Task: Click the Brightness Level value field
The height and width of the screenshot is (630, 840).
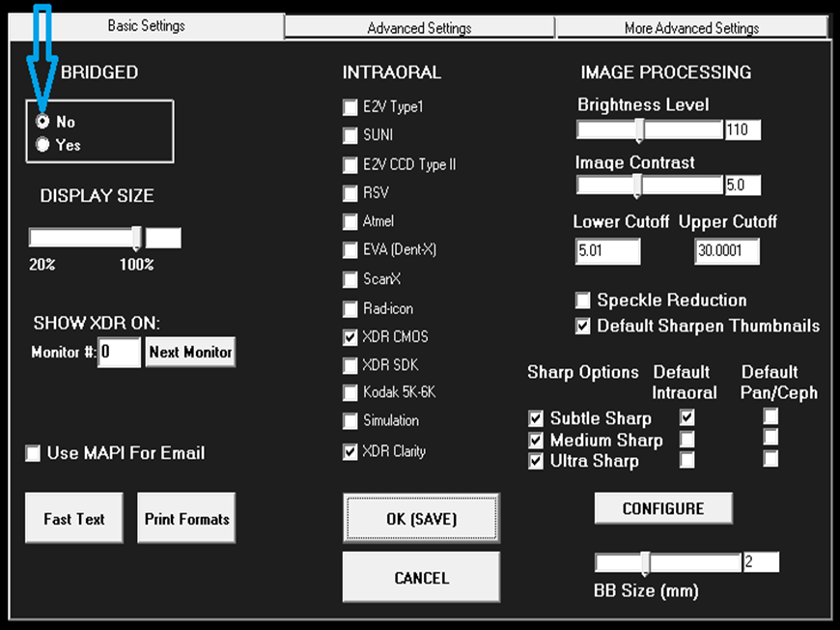Action: (743, 129)
